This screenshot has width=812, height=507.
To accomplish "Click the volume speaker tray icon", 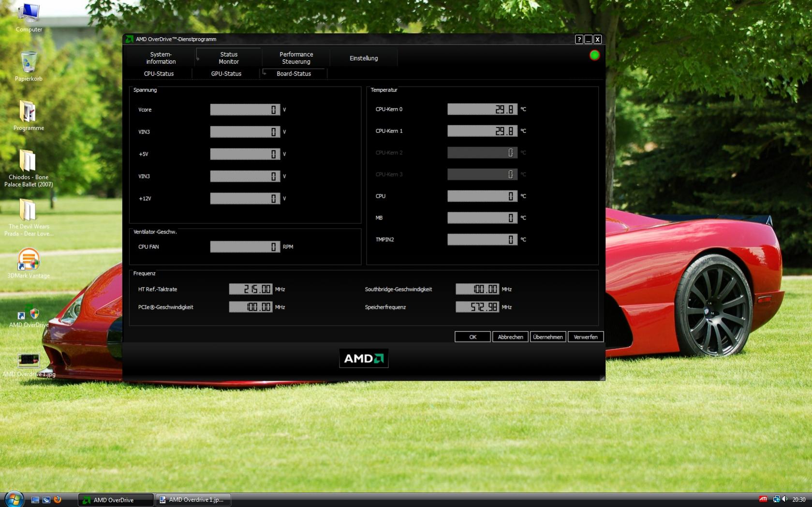I will pos(784,499).
